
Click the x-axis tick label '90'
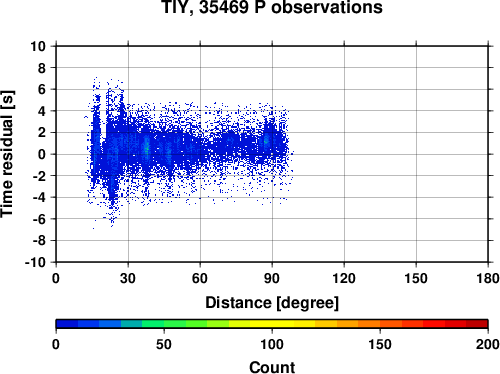click(272, 278)
